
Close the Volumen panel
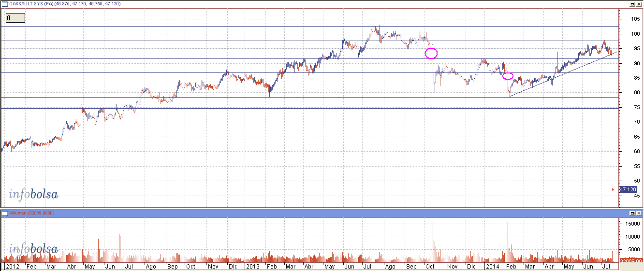[639, 213]
